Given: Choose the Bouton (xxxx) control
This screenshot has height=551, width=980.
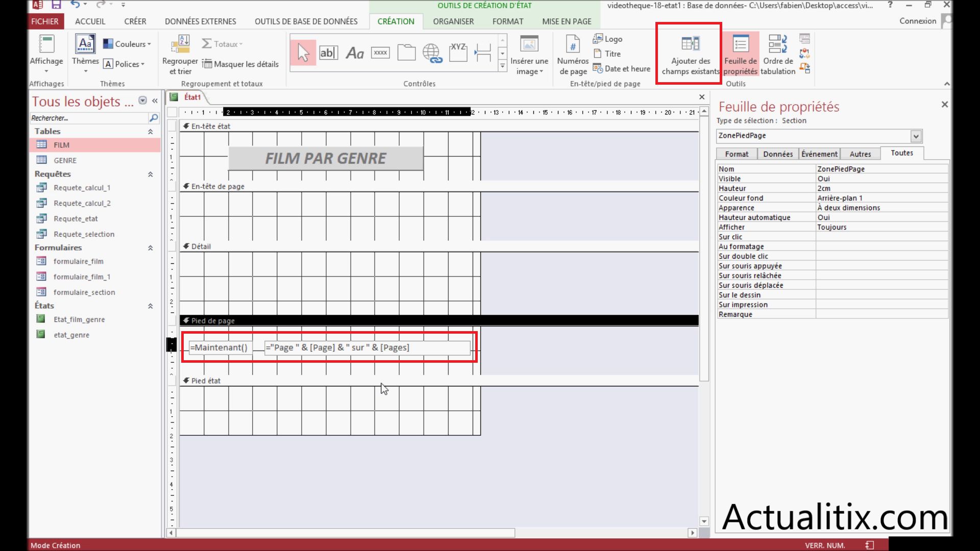Looking at the screenshot, I should pos(380,53).
